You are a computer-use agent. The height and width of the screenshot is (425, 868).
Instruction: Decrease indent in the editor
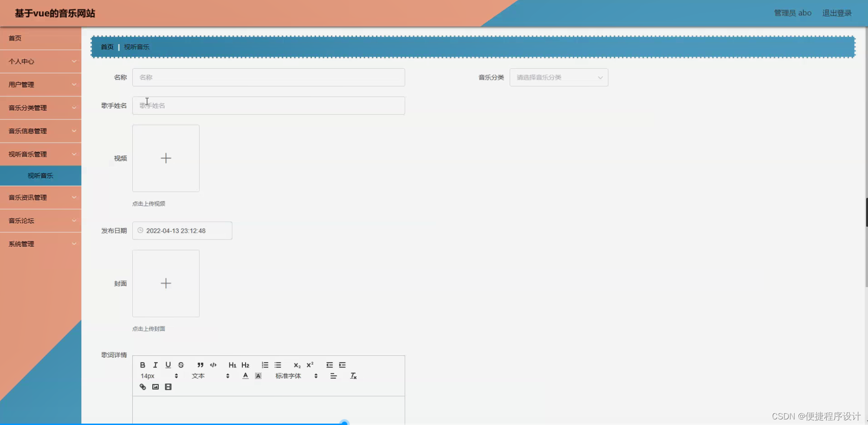coord(329,365)
